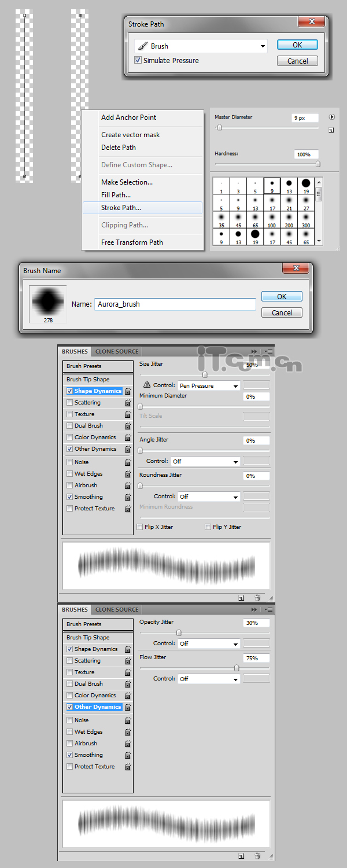Click the lock icon beside Scattering in the upper Brushes panel
The image size is (347, 868).
pos(128,403)
